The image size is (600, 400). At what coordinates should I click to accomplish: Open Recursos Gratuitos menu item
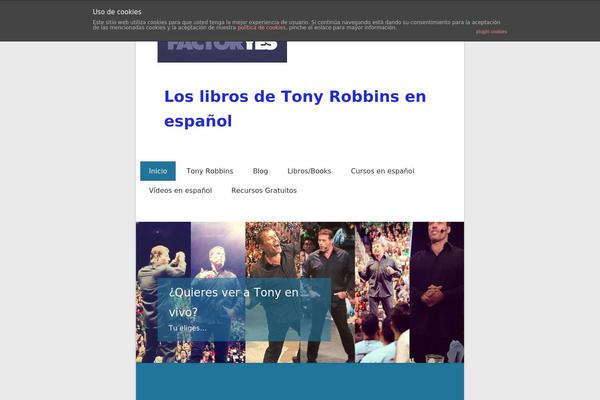[x=264, y=190]
